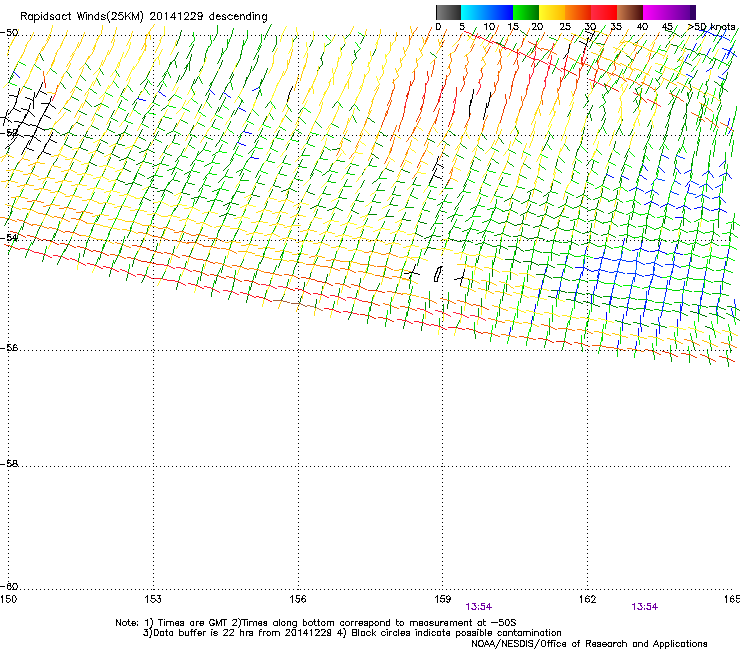Image resolution: width=740 pixels, height=650 pixels.
Task: Click the green 15-20 knots legend swatch
Action: (x=526, y=12)
